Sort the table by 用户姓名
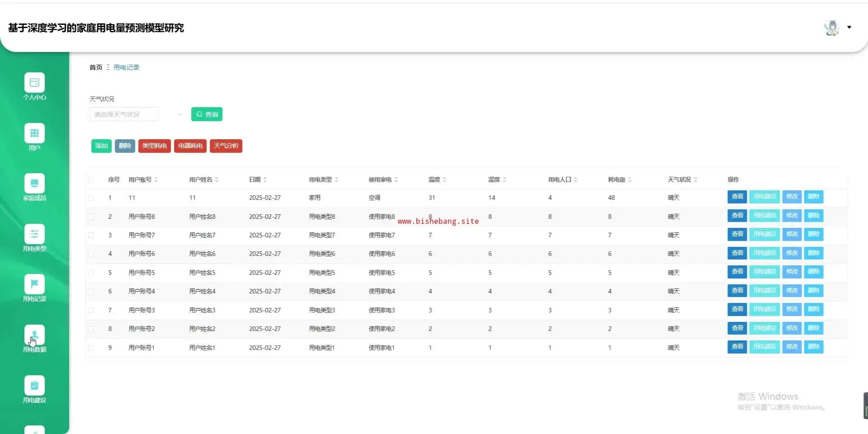The height and width of the screenshot is (434, 868). 217,179
